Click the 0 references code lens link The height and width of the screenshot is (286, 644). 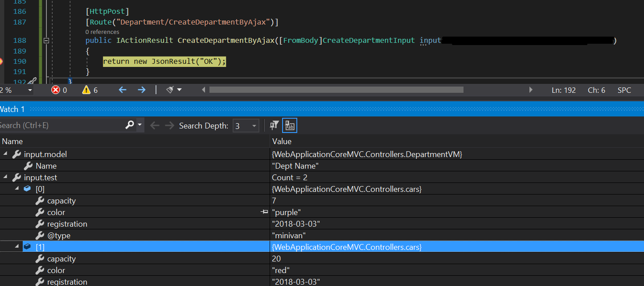pos(102,32)
